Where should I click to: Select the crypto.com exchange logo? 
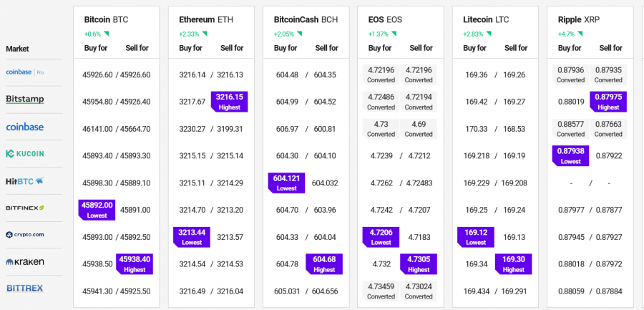point(25,235)
